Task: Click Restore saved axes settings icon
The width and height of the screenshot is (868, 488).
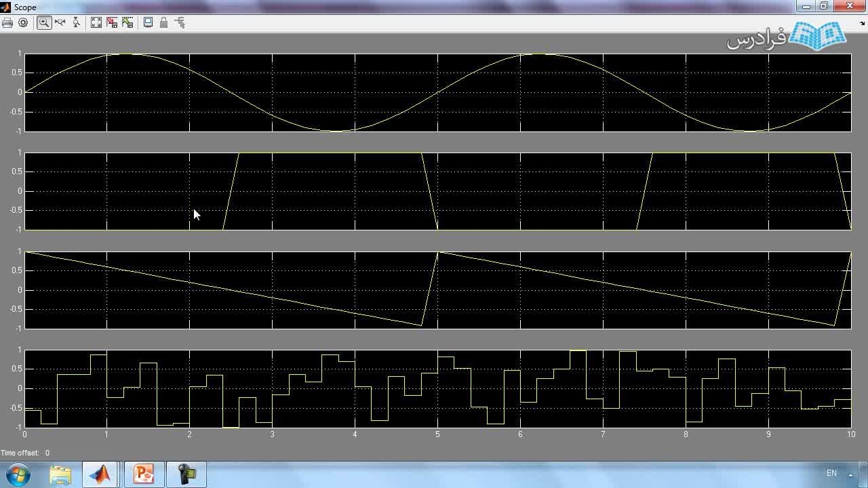Action: point(127,22)
